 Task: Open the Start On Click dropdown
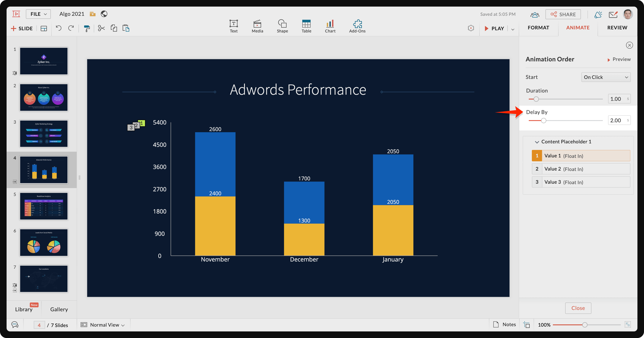point(605,77)
